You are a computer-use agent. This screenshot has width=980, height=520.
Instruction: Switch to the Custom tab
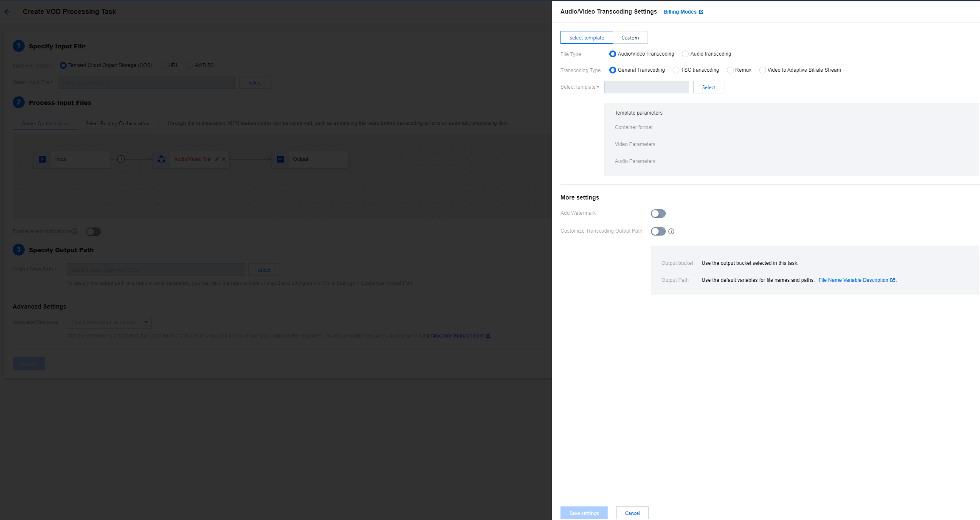point(630,38)
